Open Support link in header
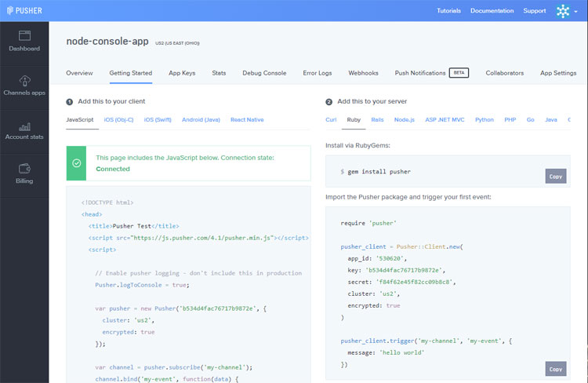 point(535,10)
